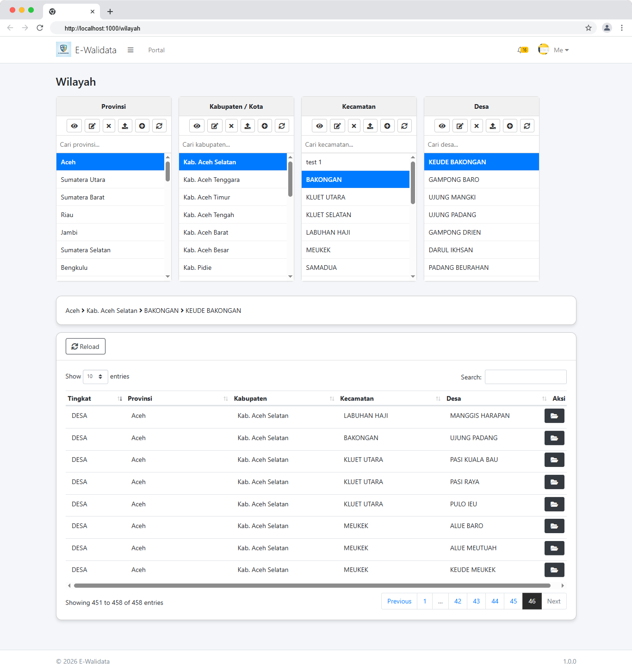Click the Reload button
The height and width of the screenshot is (672, 632).
[x=86, y=347]
